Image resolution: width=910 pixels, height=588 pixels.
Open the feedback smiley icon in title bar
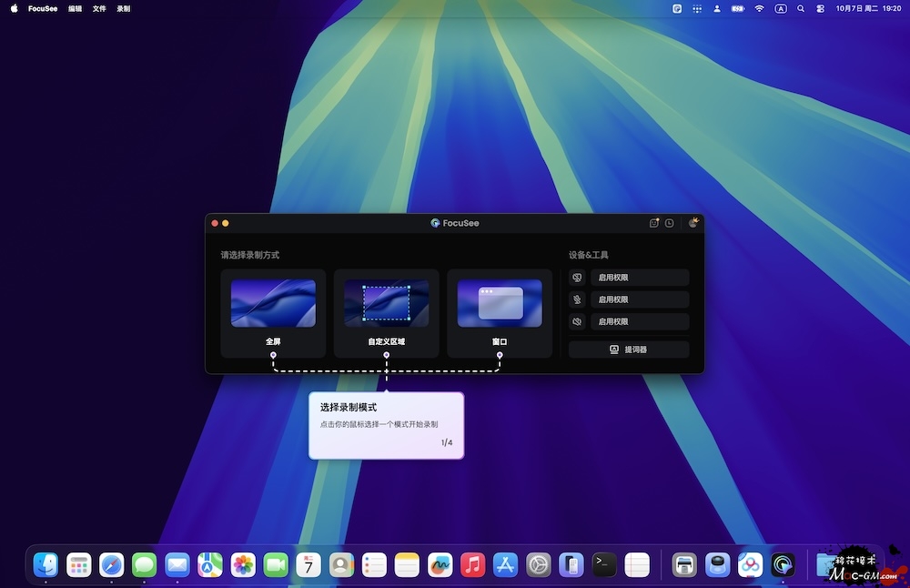coord(653,223)
